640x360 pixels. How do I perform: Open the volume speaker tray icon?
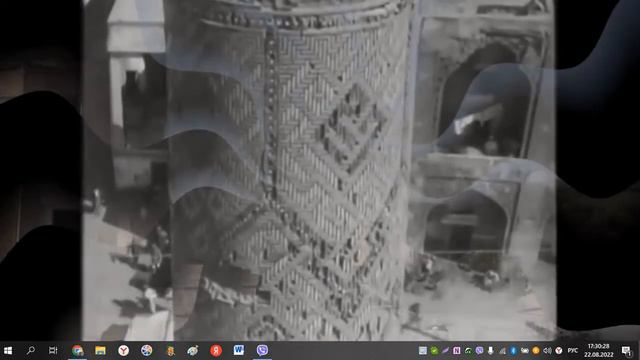tap(547, 351)
